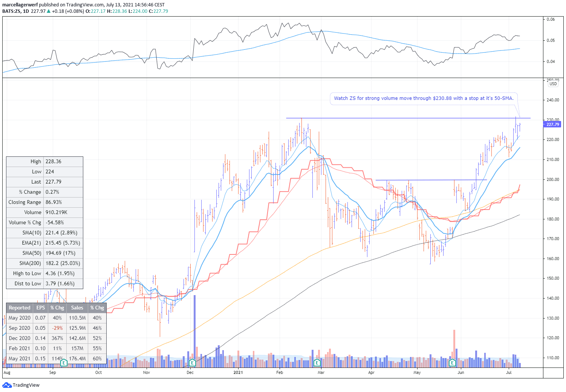This screenshot has height=392, width=566.
Task: Click the TradingView wordmark at bottom
Action: tap(26, 385)
